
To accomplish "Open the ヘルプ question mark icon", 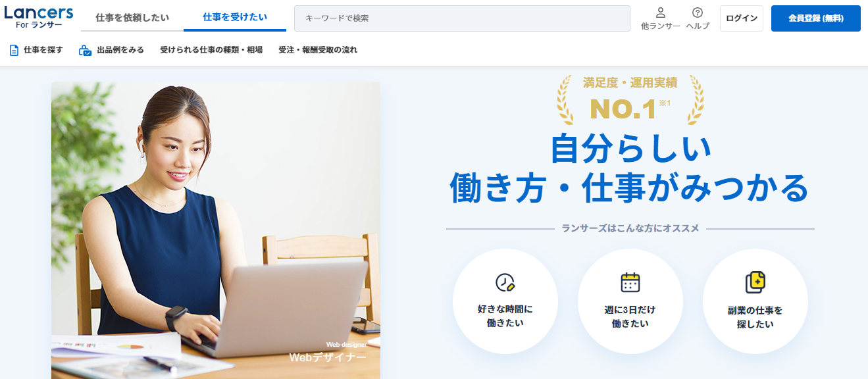I will click(698, 13).
